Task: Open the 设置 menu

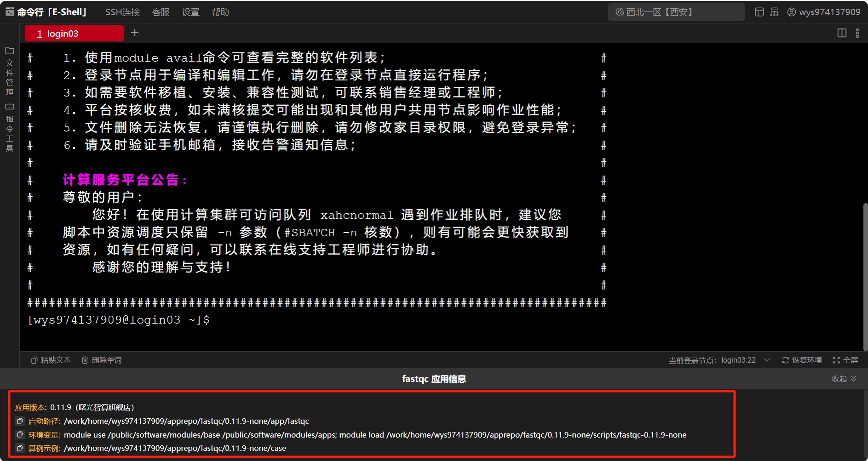Action: tap(190, 12)
